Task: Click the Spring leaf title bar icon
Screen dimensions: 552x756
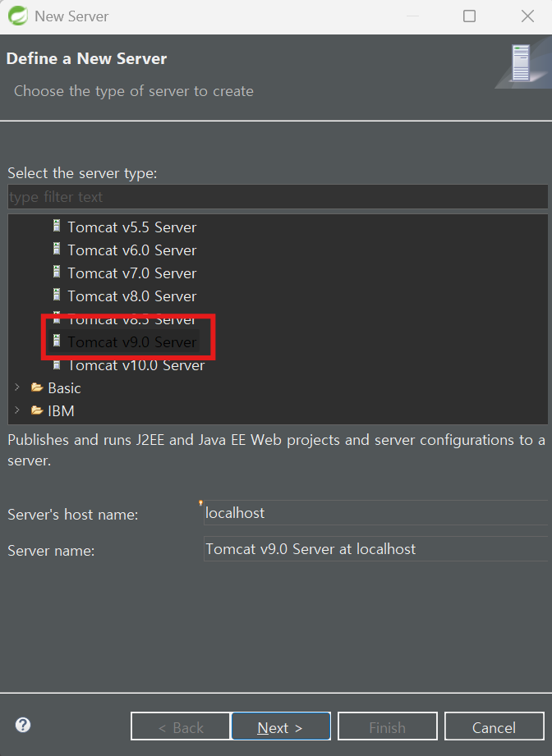Action: (x=18, y=16)
